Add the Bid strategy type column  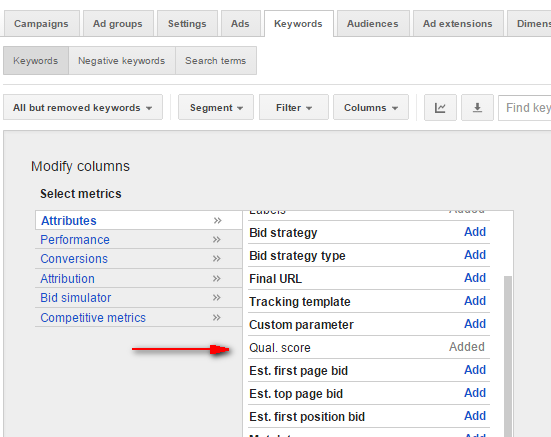pyautogui.click(x=475, y=255)
